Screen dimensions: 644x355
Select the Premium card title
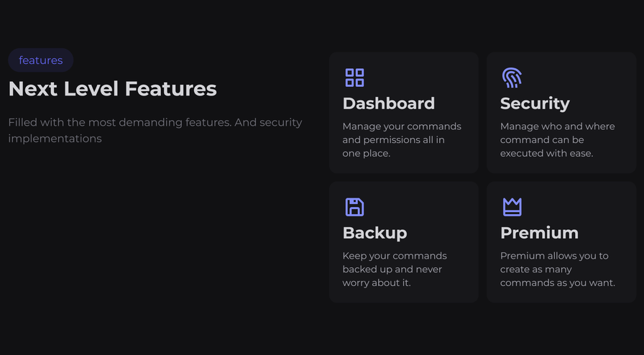(539, 233)
